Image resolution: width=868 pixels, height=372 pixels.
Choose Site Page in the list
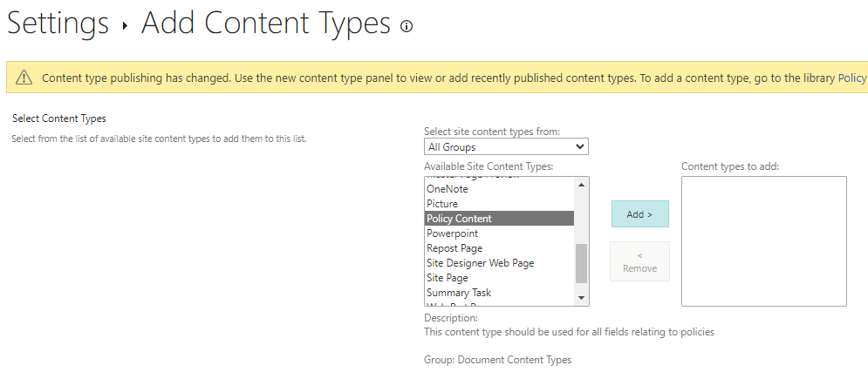(x=447, y=278)
